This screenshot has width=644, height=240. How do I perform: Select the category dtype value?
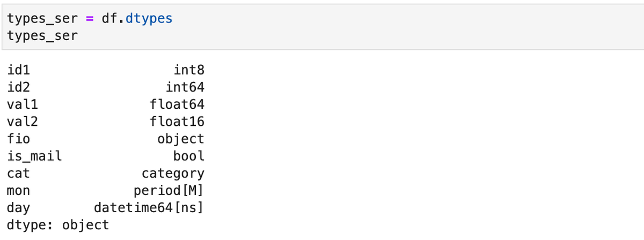click(173, 174)
